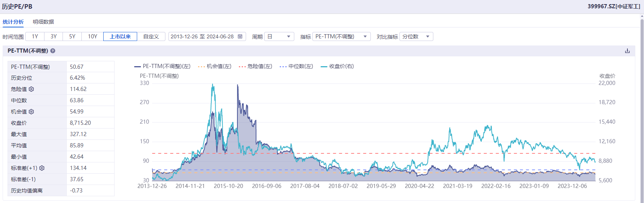
Task: Click the help question mark beside PE-TTM(不调整)
Action: (x=53, y=51)
